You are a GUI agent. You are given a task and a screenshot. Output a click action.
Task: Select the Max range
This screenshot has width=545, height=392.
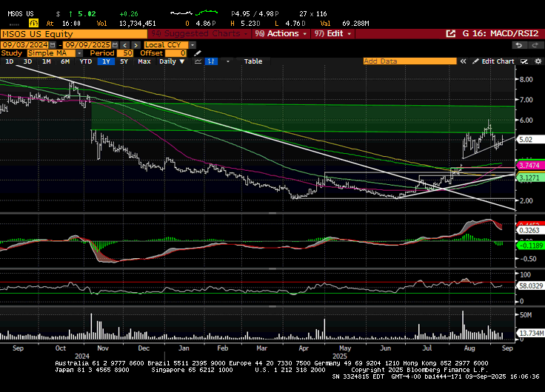point(144,61)
